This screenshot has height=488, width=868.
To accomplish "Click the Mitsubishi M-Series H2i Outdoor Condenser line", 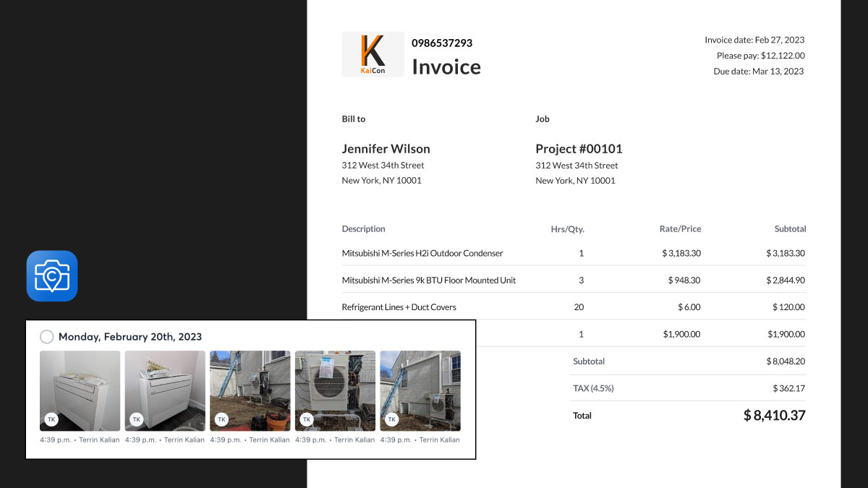I will tap(422, 254).
